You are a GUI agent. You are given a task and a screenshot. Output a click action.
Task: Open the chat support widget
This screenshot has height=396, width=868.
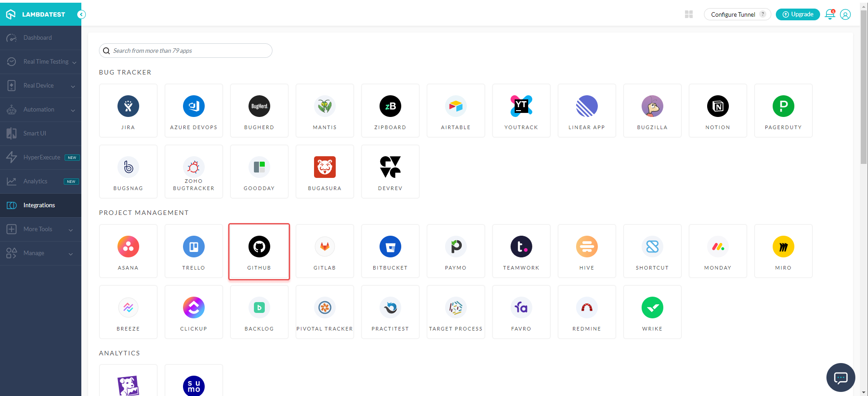(x=840, y=377)
